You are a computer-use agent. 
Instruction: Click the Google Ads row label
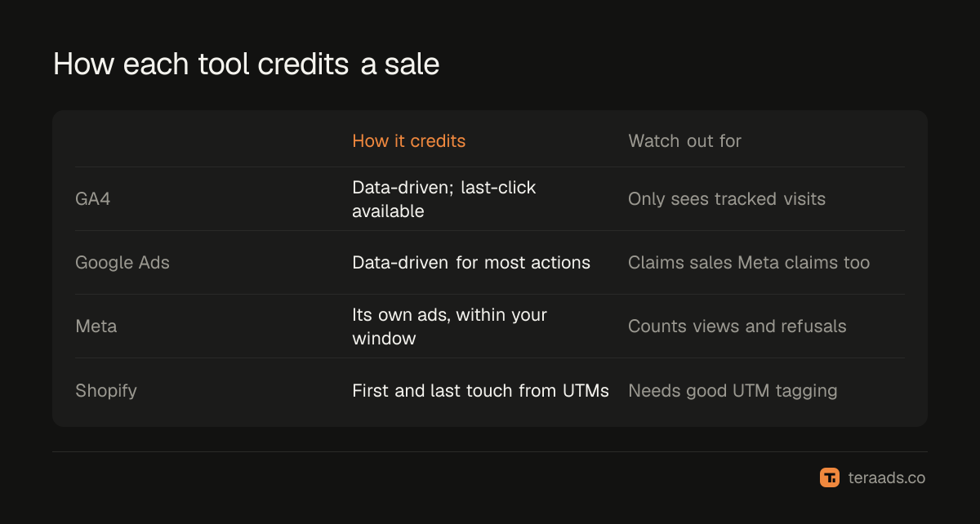[x=122, y=263]
